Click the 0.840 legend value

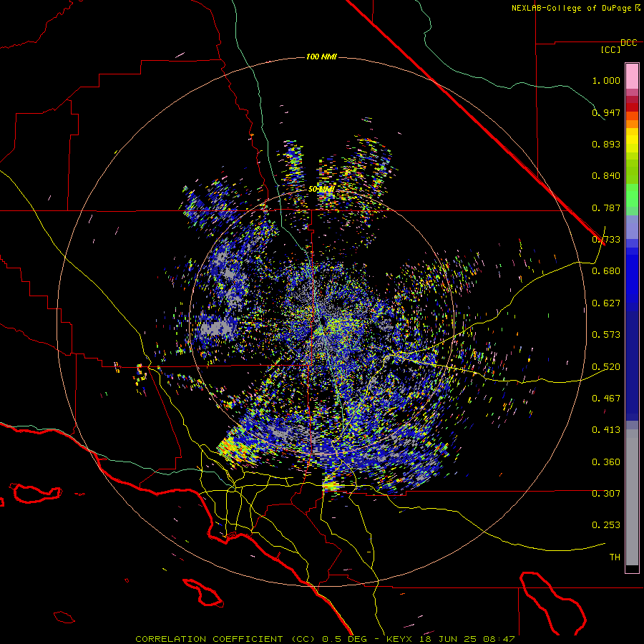pos(606,176)
